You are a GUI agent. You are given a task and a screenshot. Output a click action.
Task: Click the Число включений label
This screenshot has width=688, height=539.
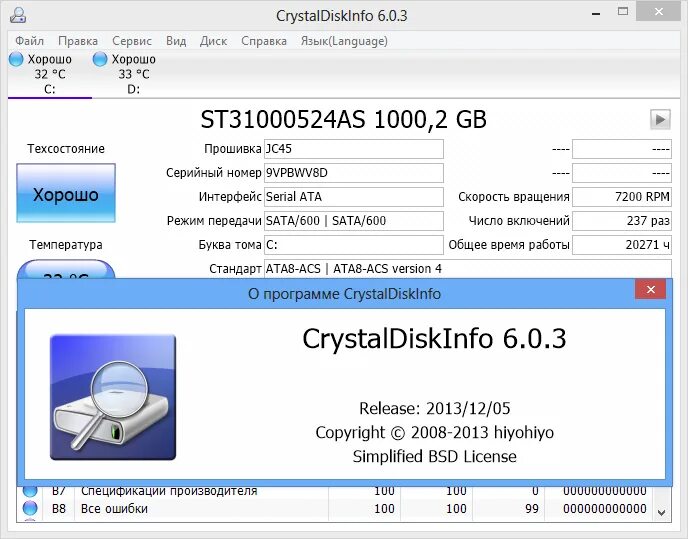519,221
